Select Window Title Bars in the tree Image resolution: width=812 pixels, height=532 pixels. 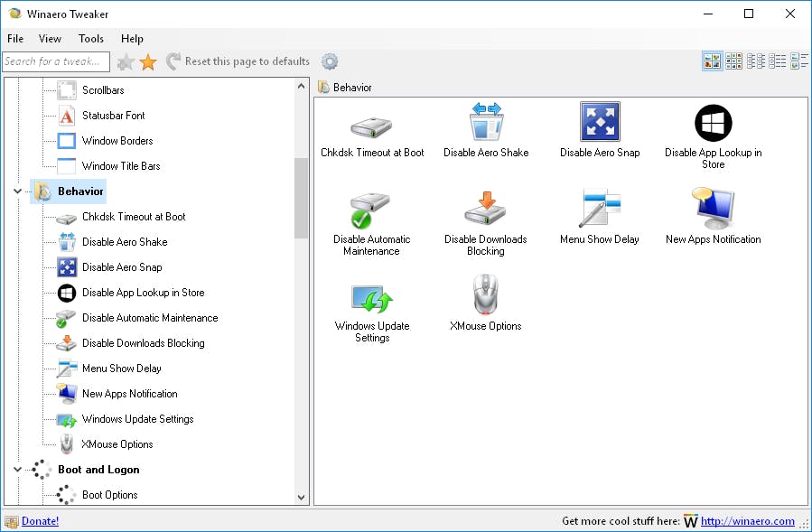point(121,166)
